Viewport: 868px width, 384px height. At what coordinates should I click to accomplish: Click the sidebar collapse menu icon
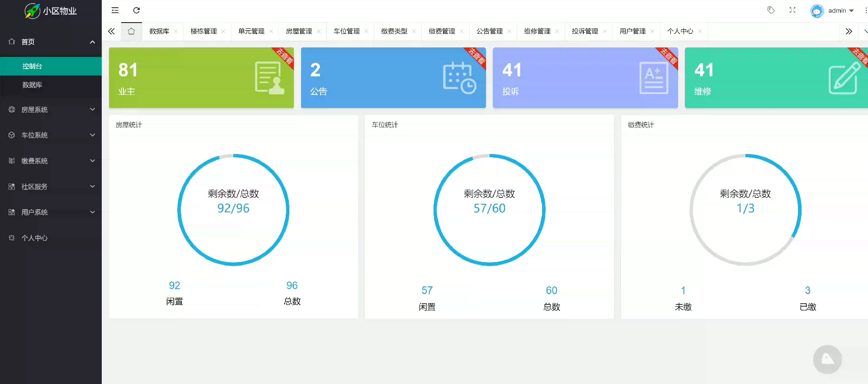115,10
